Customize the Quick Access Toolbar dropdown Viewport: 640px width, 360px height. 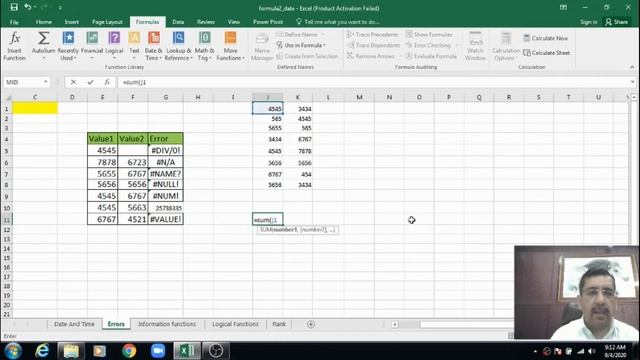click(60, 8)
